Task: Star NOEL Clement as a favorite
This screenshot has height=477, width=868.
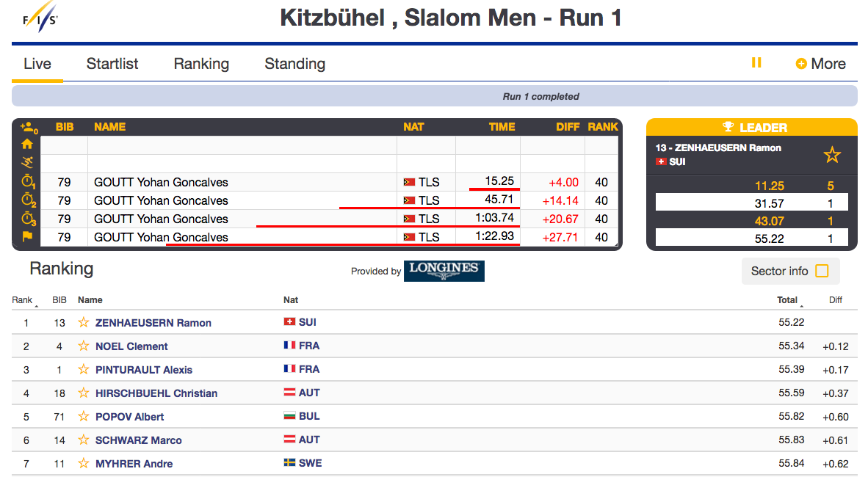Action: pos(84,346)
